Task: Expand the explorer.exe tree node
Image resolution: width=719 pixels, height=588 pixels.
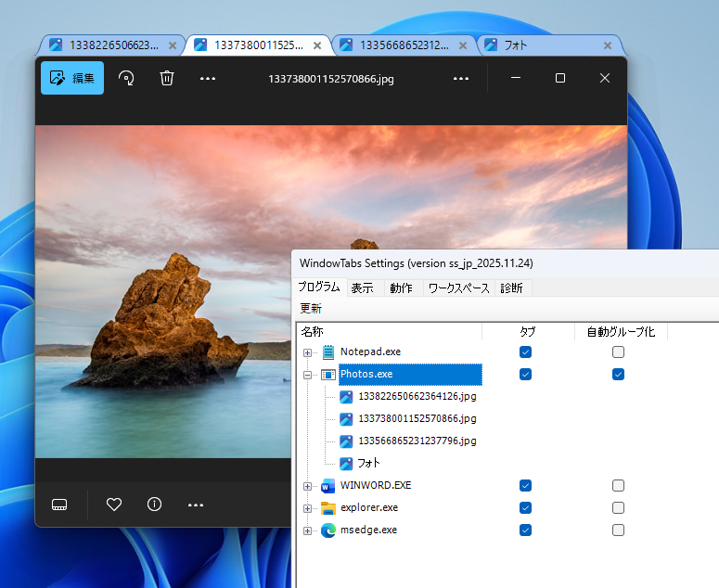Action: coord(308,509)
